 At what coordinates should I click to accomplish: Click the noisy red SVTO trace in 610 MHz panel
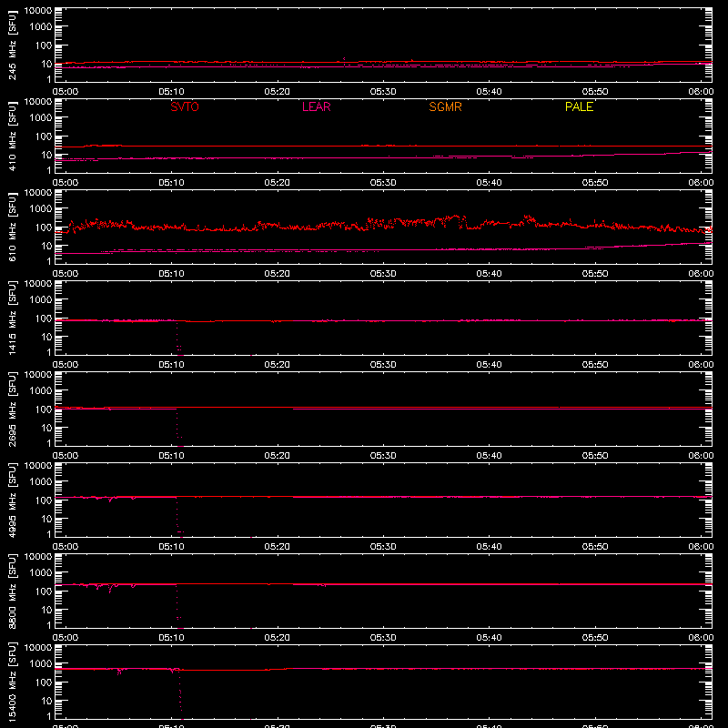pyautogui.click(x=385, y=224)
